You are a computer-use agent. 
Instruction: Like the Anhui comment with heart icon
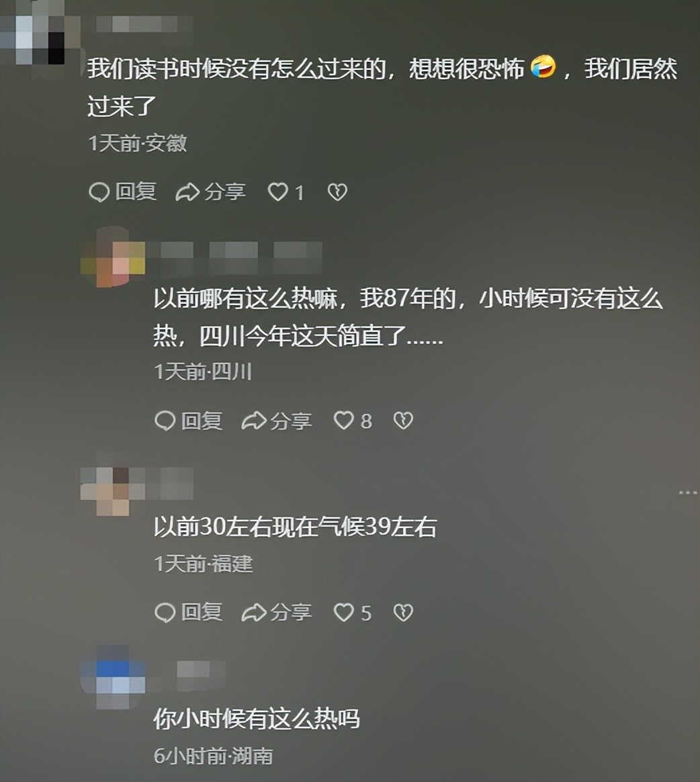click(x=277, y=192)
